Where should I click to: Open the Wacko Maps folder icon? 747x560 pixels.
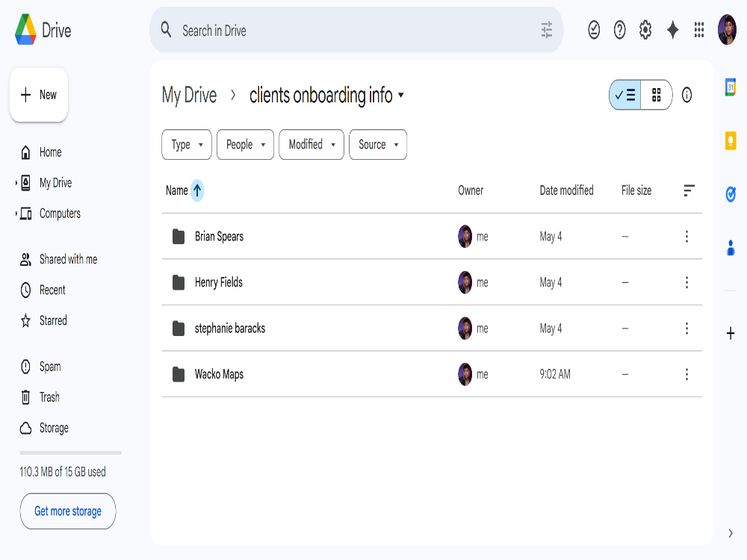(x=179, y=374)
